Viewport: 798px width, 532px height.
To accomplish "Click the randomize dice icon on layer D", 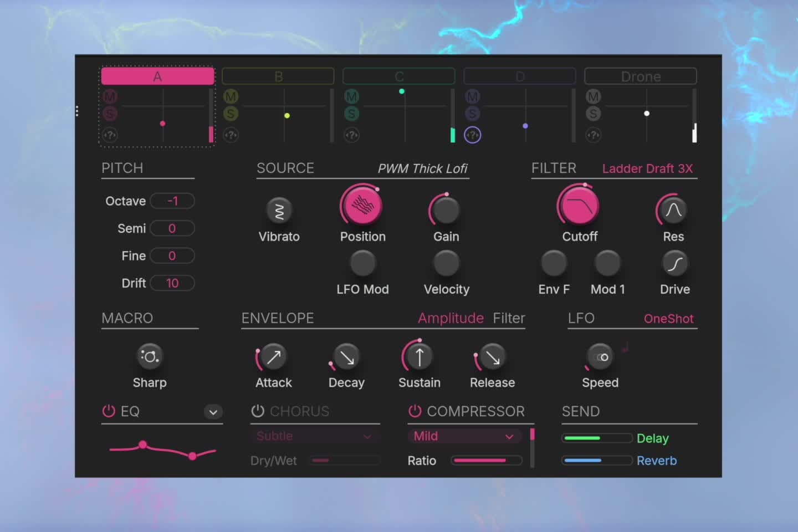I will click(472, 135).
